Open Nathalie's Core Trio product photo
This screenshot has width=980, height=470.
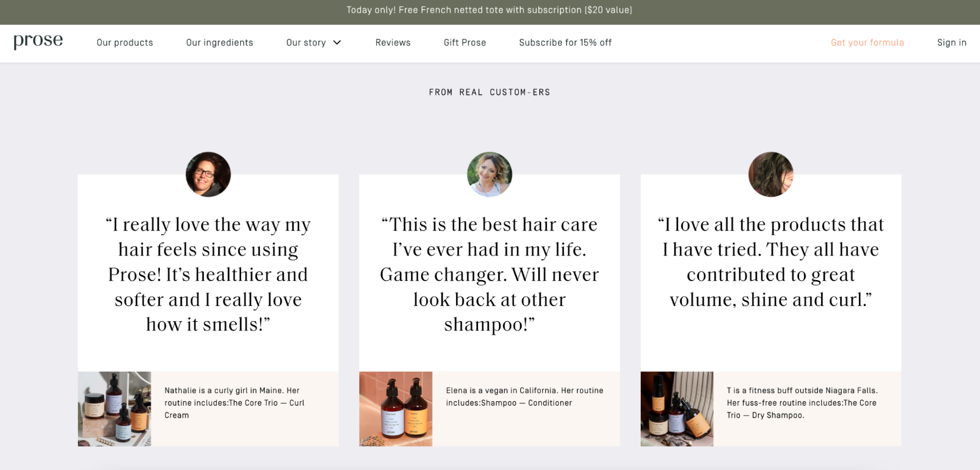point(114,409)
